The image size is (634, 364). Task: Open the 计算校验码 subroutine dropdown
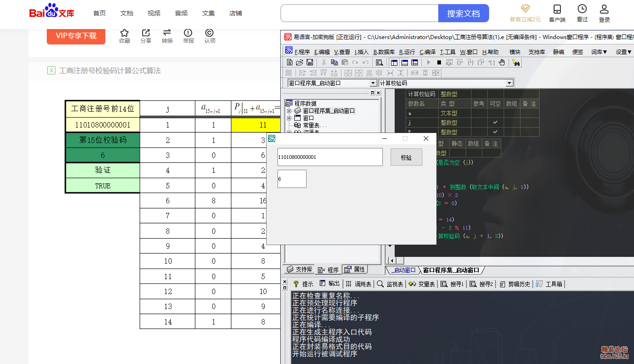tap(509, 83)
